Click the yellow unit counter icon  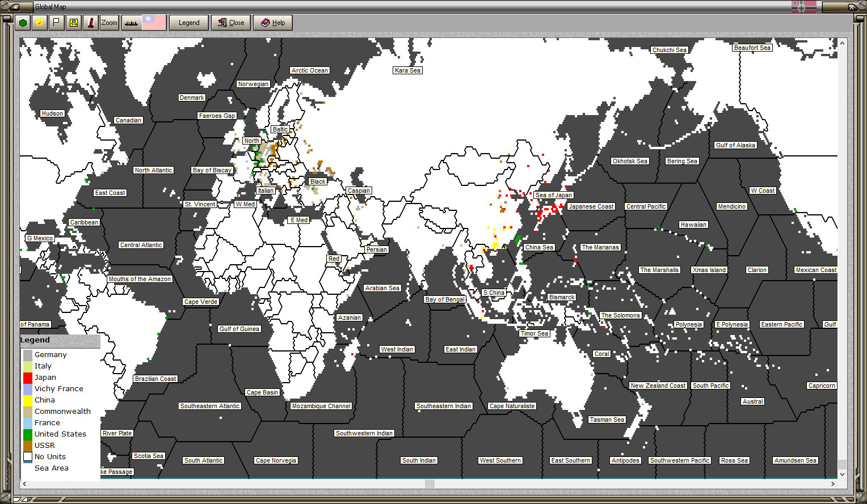(x=73, y=23)
